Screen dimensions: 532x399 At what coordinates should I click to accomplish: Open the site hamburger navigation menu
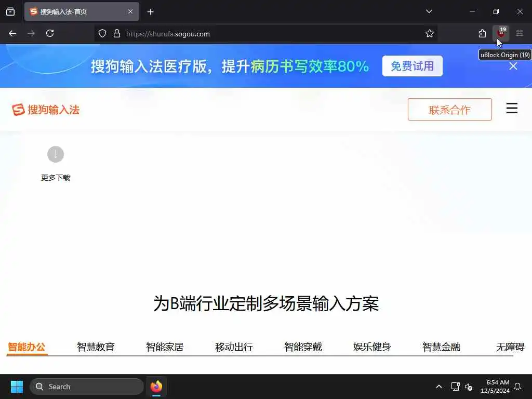[512, 108]
